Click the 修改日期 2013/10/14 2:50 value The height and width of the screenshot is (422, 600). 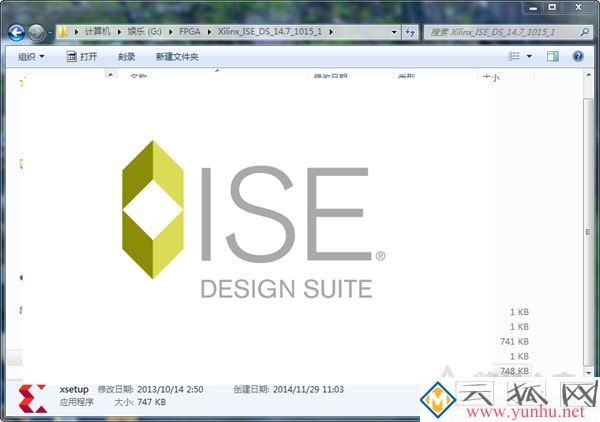[170, 389]
